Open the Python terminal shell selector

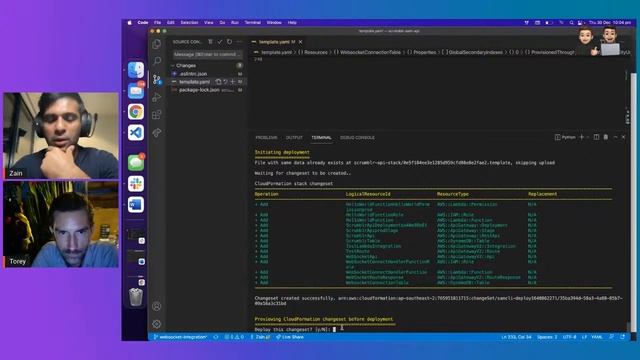(565, 137)
